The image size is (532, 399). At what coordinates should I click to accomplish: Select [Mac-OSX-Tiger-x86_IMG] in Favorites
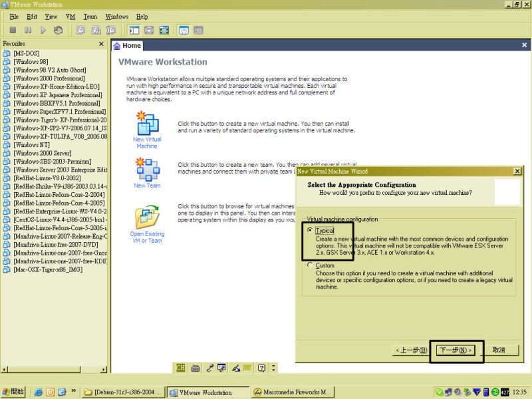pyautogui.click(x=48, y=269)
